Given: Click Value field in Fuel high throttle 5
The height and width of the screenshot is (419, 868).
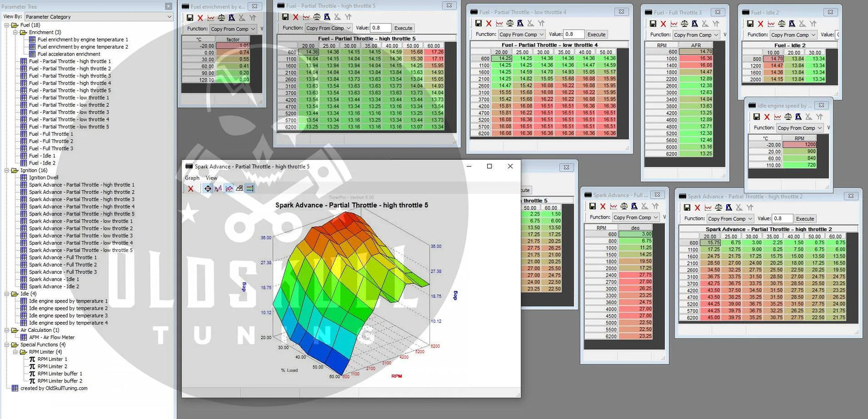Looking at the screenshot, I should (x=380, y=28).
